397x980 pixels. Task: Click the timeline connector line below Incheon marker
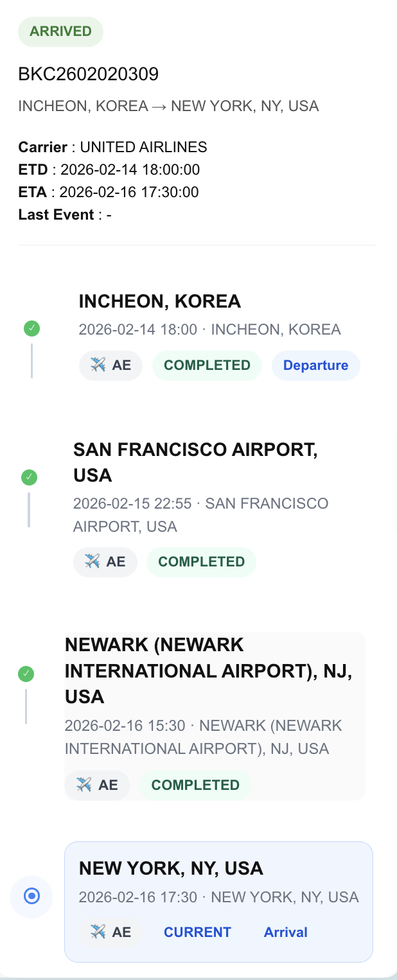tap(31, 360)
